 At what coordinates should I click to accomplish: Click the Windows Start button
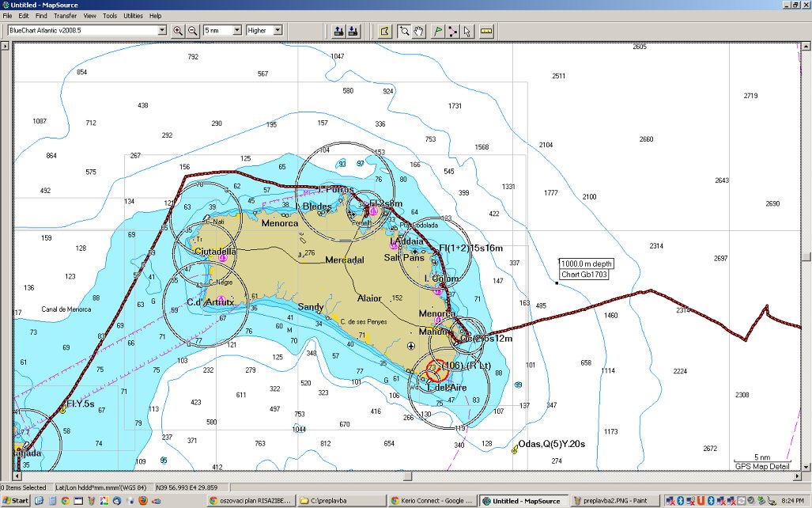15,501
